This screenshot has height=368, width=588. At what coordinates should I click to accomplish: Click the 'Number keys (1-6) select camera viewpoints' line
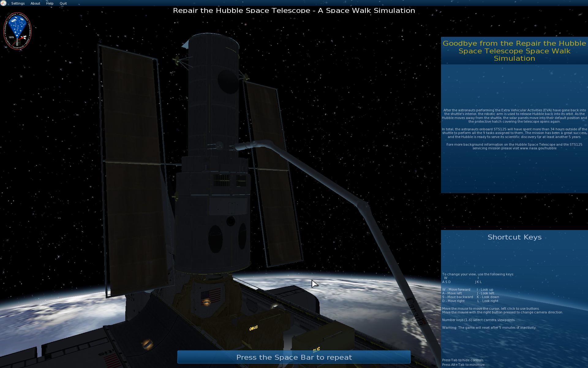coord(479,320)
